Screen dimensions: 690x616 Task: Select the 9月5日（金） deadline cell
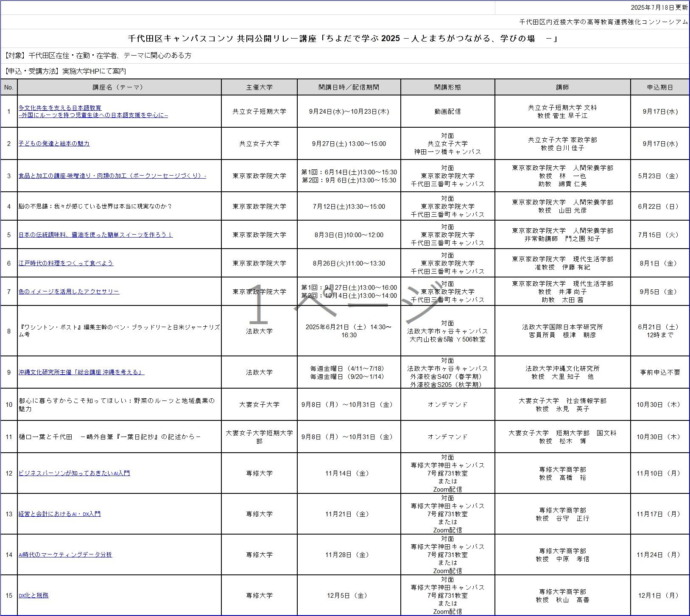pyautogui.click(x=660, y=291)
